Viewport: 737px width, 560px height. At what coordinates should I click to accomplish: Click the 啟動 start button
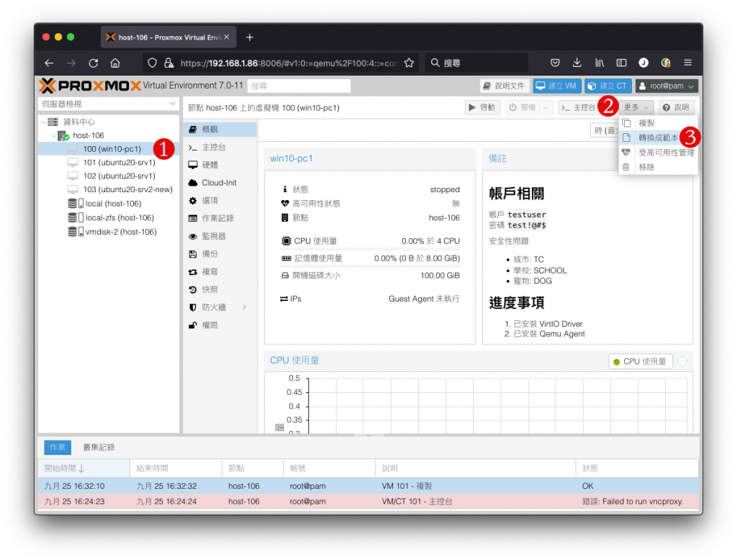(482, 108)
